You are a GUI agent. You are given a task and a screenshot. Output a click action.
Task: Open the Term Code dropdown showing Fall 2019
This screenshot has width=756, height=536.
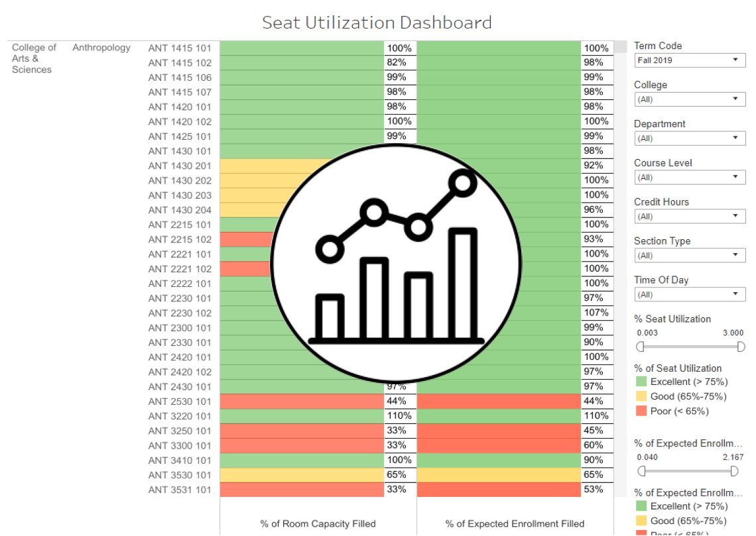point(688,60)
